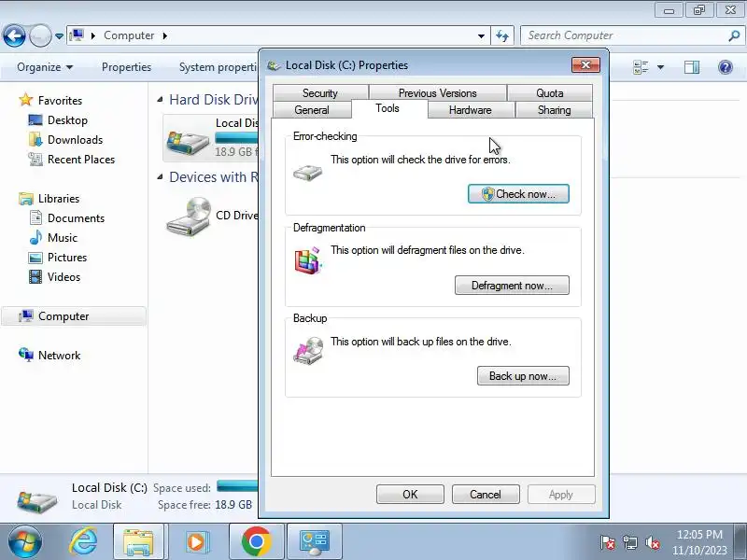Screen dimensions: 747x560
Task: Click System properties in the toolbar
Action: (x=218, y=67)
